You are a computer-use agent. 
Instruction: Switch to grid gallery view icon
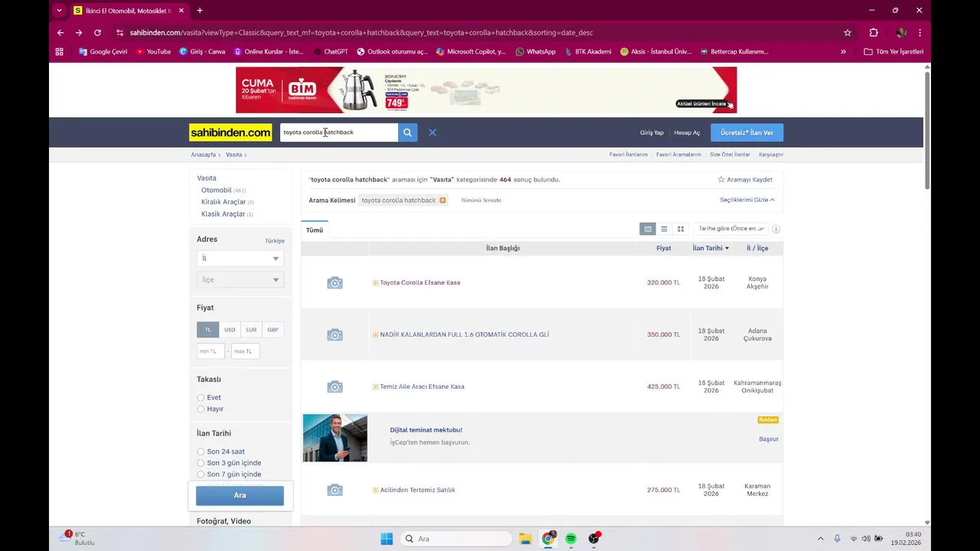point(680,229)
